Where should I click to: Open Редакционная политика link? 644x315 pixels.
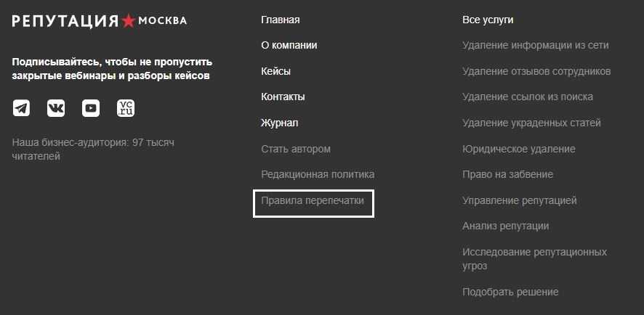318,174
